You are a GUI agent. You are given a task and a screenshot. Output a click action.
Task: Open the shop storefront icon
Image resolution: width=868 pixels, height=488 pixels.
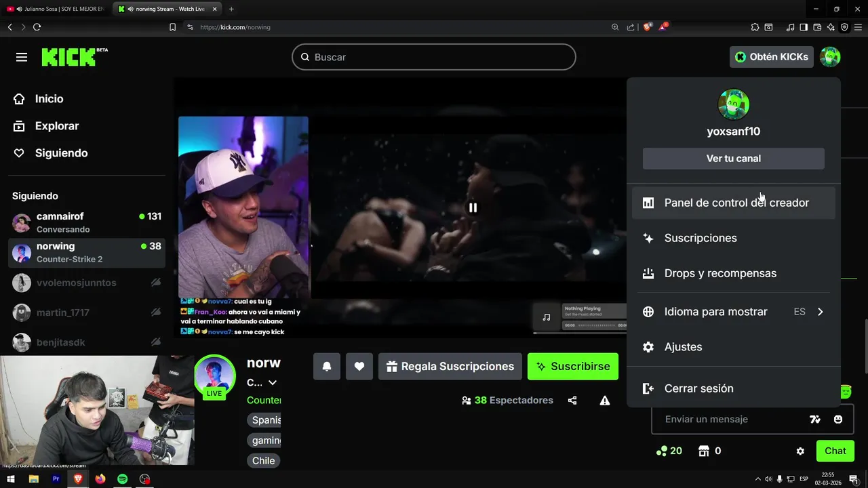click(704, 451)
